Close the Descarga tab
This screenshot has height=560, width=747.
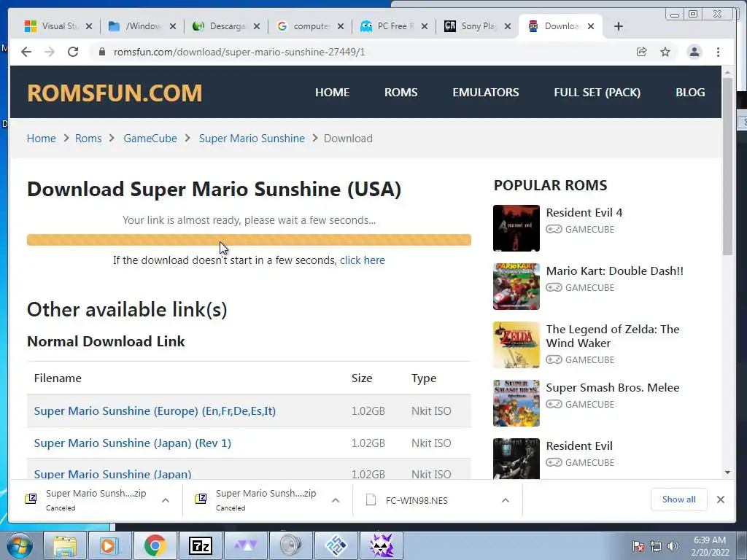(x=257, y=26)
